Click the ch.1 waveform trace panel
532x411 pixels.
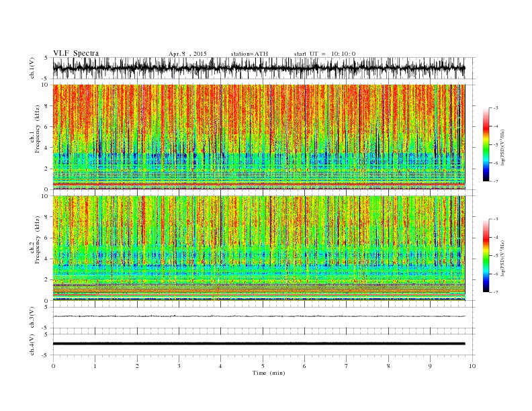(263, 68)
